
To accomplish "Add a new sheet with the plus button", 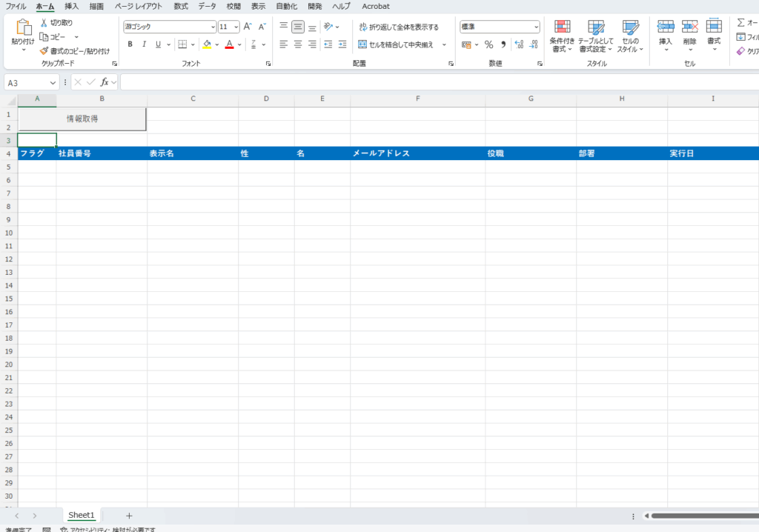I will 129,515.
